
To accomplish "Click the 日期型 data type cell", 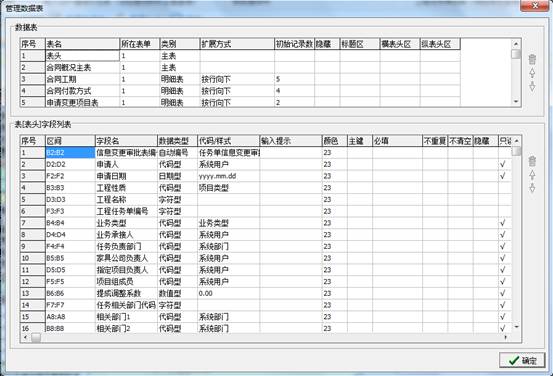I will pyautogui.click(x=177, y=176).
